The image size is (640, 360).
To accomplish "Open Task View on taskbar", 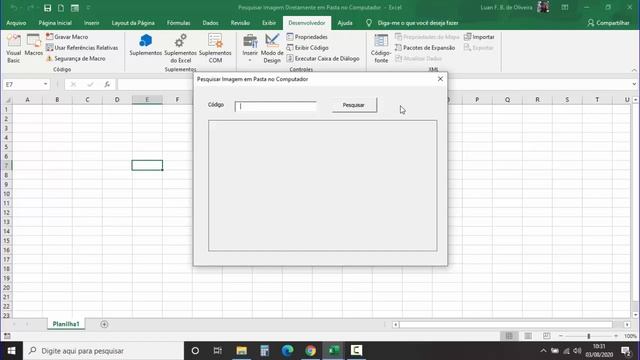I will coord(218,351).
